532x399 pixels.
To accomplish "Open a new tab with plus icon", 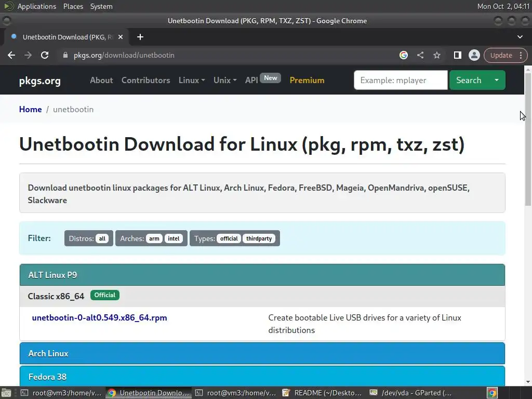I will [x=140, y=37].
